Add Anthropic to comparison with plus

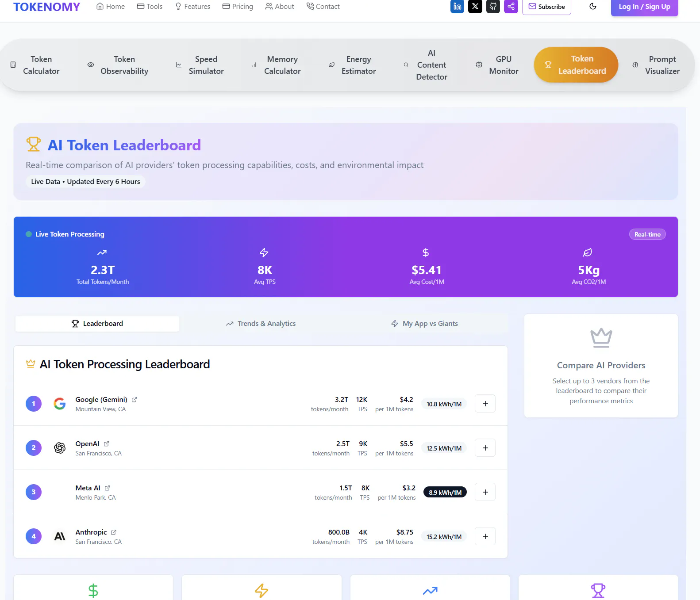485,536
